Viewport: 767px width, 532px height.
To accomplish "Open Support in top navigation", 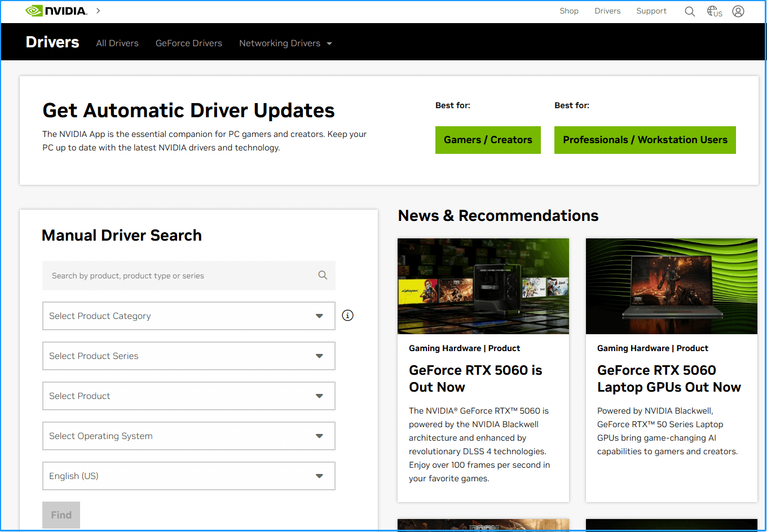I will 651,11.
